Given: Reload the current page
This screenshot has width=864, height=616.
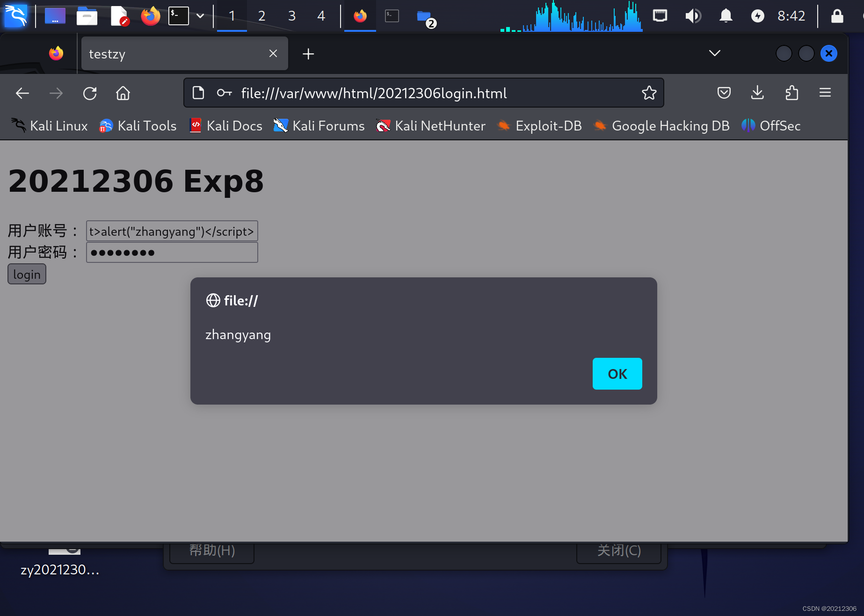Looking at the screenshot, I should [x=90, y=93].
